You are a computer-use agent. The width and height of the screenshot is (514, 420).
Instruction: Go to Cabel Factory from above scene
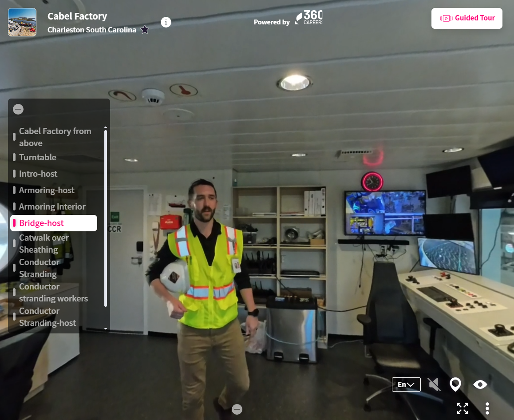point(55,137)
